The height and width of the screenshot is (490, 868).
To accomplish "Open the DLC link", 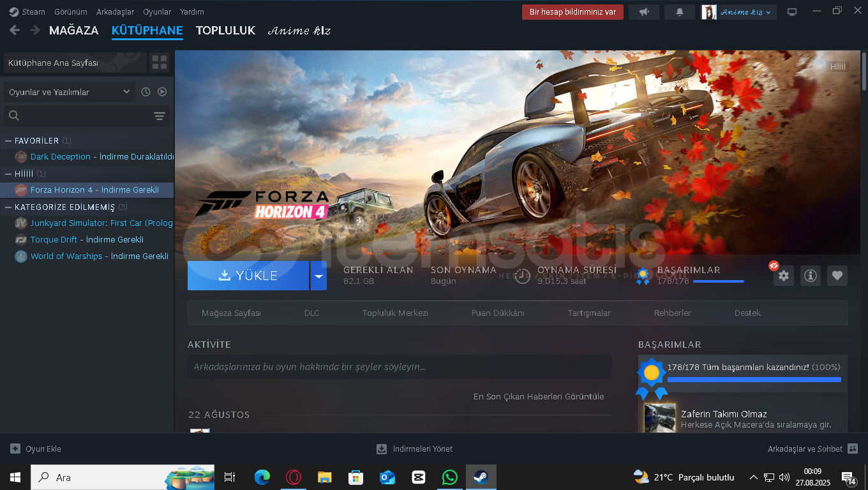I will click(312, 313).
